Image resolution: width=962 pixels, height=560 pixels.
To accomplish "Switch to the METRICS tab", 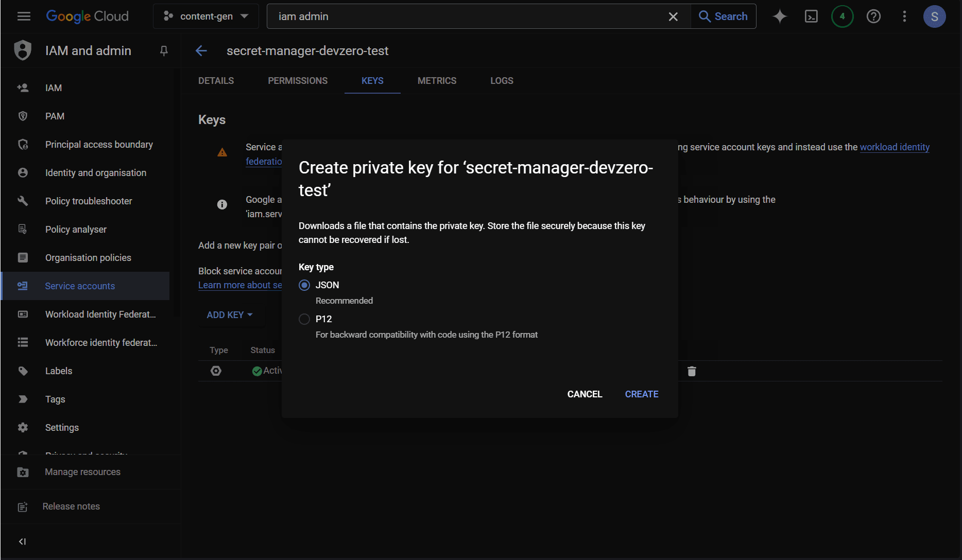I will pyautogui.click(x=437, y=81).
